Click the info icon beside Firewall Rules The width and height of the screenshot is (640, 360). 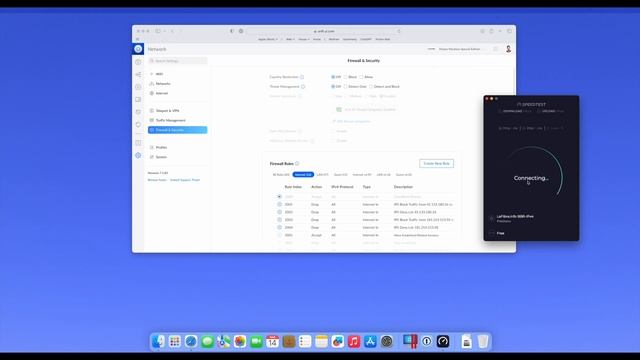pyautogui.click(x=297, y=163)
